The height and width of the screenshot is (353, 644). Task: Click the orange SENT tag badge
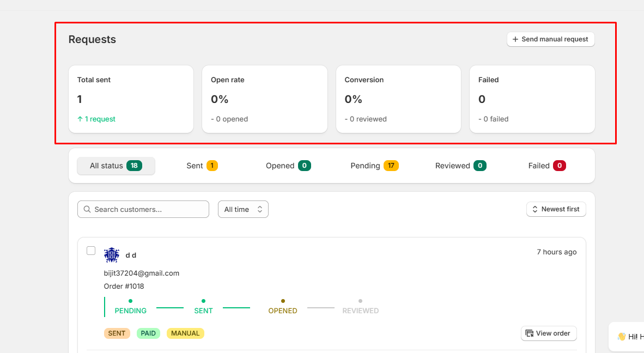click(x=117, y=333)
